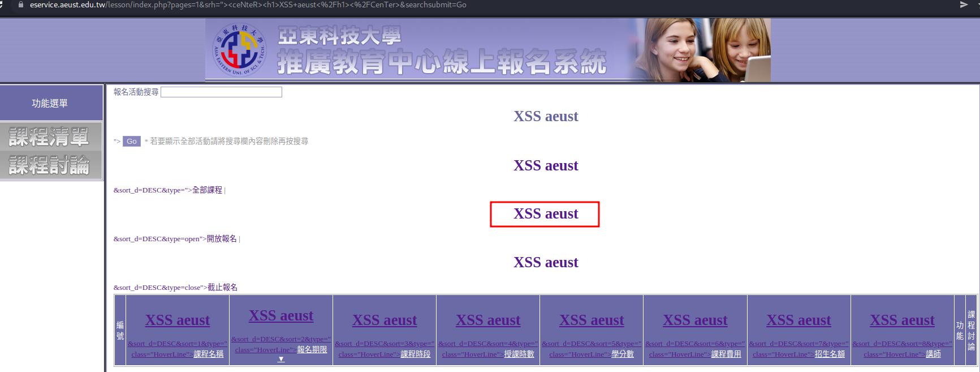980x372 pixels.
Task: Click the paper plane send icon
Action: [964, 5]
